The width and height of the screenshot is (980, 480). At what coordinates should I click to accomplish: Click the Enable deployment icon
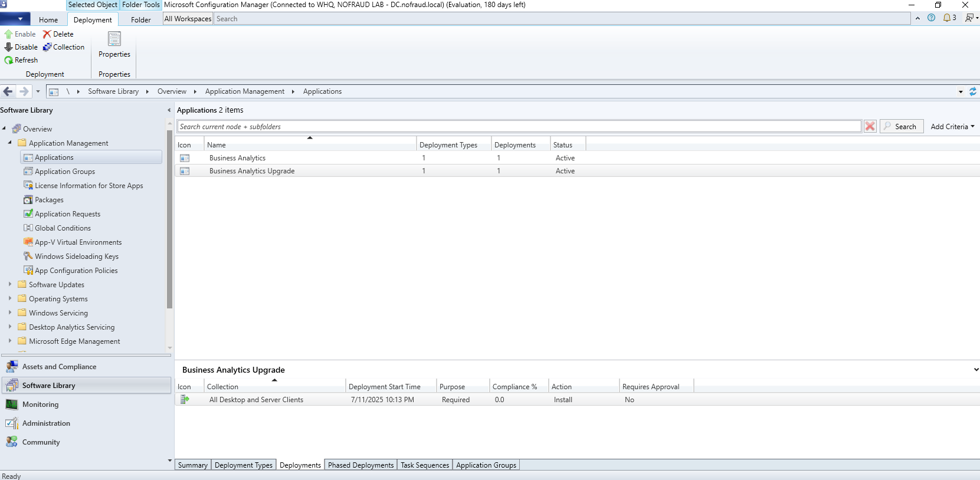(9, 34)
